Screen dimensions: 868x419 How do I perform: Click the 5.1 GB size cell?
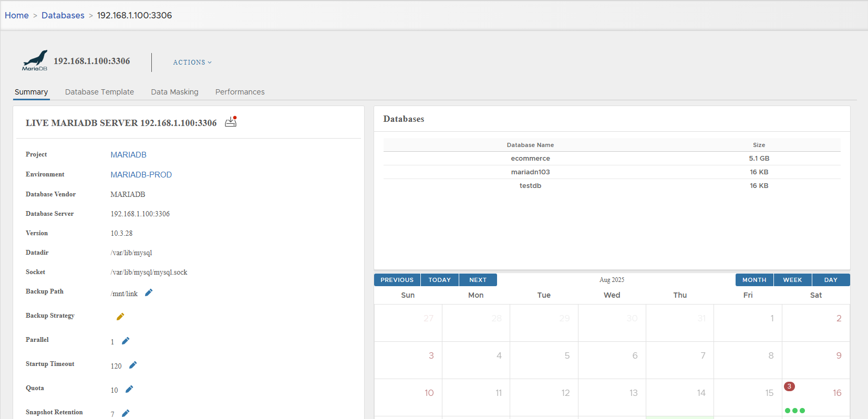point(759,159)
